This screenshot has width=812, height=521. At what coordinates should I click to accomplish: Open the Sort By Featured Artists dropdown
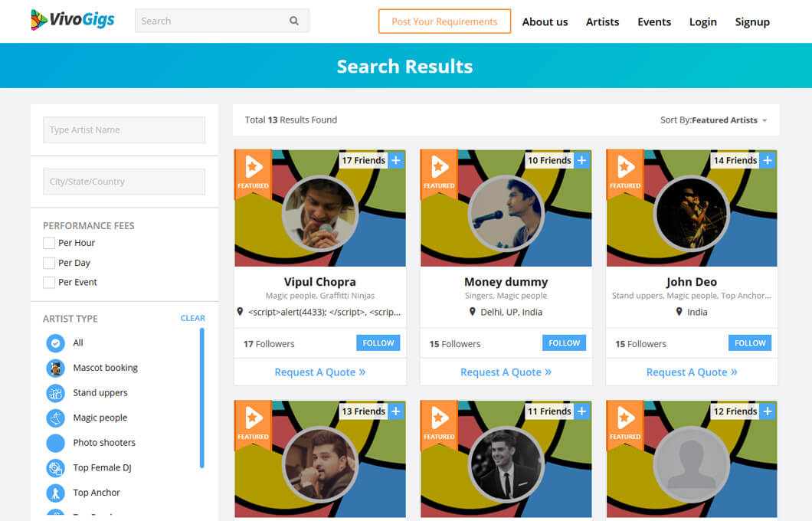(713, 120)
